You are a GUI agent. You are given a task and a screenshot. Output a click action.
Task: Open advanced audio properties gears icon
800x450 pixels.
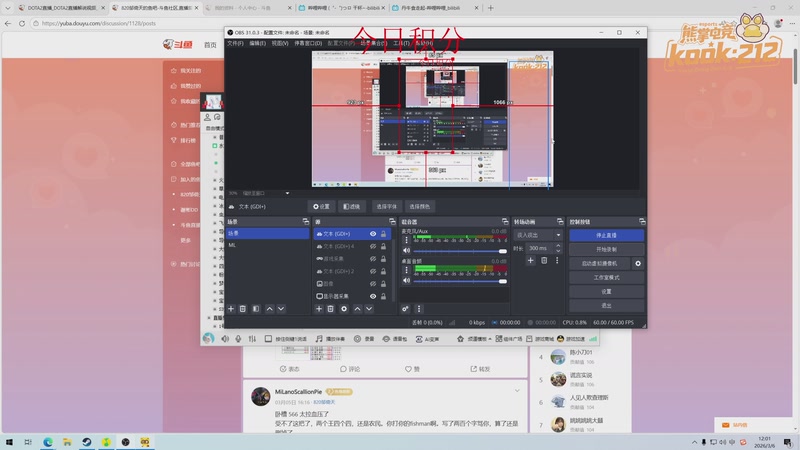tap(405, 309)
